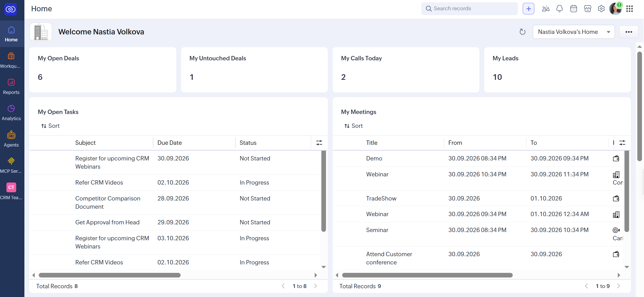644x297 pixels.
Task: Open task Competitor Comparison Document
Action: (108, 203)
